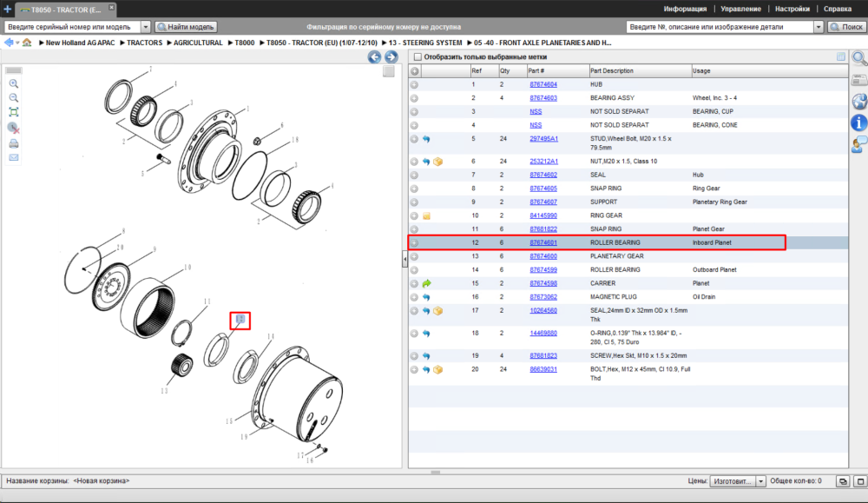This screenshot has width=868, height=503.
Task: Open the news panel in the right sidebar
Action: click(x=858, y=81)
